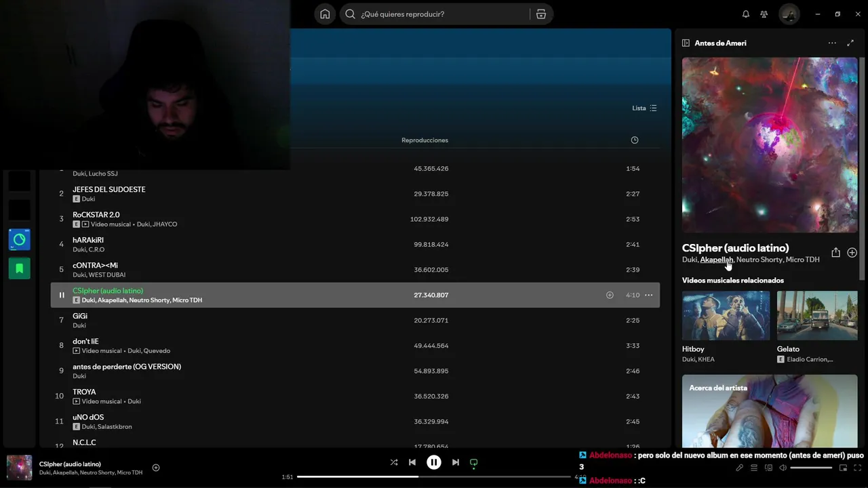Open the play queue icon
Image resolution: width=868 pixels, height=488 pixels.
754,468
